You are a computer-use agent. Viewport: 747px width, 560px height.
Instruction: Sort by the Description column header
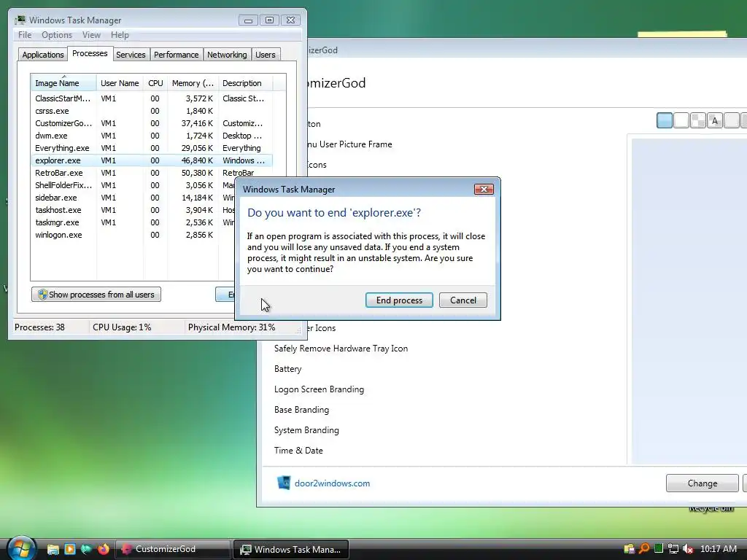pos(245,83)
